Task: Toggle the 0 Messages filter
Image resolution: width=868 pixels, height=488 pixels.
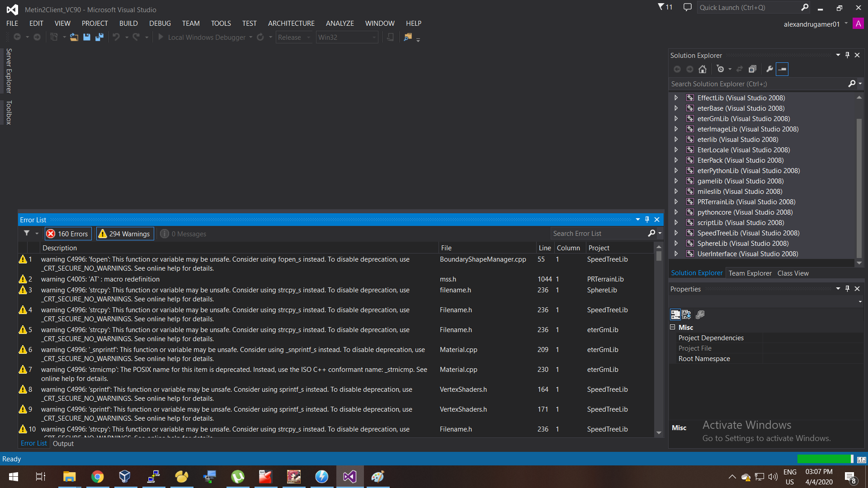Action: [x=183, y=234]
